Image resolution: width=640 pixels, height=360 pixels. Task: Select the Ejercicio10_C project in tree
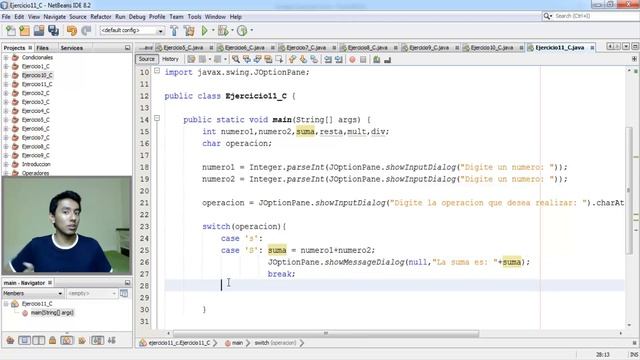pos(37,76)
